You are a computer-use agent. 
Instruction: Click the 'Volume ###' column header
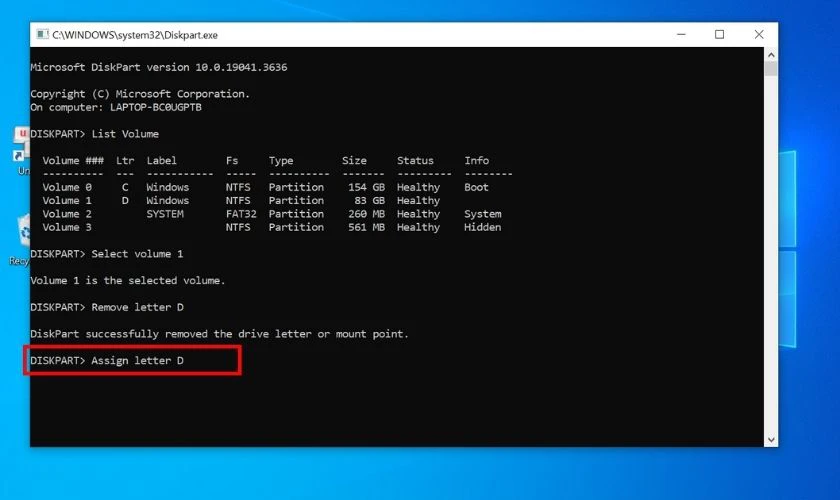[x=73, y=161]
